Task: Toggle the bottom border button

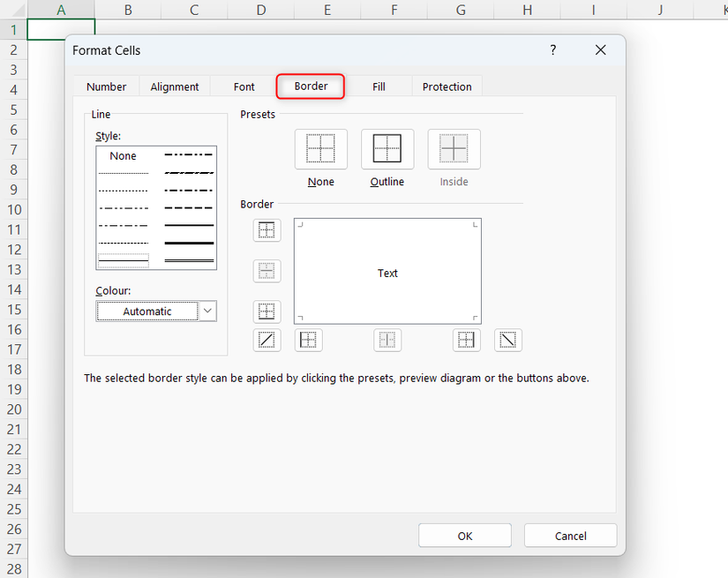Action: [x=266, y=311]
